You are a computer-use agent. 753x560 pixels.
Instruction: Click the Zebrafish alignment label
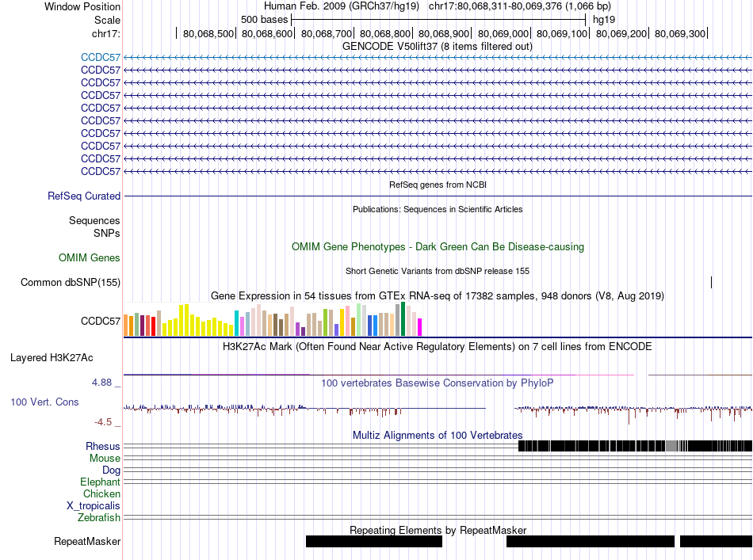click(99, 518)
